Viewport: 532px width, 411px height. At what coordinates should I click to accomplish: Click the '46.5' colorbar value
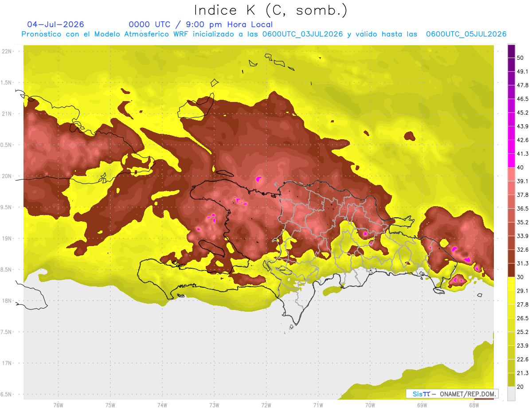click(522, 99)
